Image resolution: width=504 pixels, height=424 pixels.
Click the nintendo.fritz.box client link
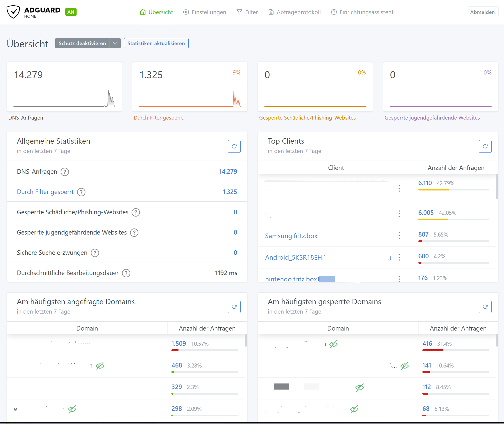pyautogui.click(x=291, y=279)
